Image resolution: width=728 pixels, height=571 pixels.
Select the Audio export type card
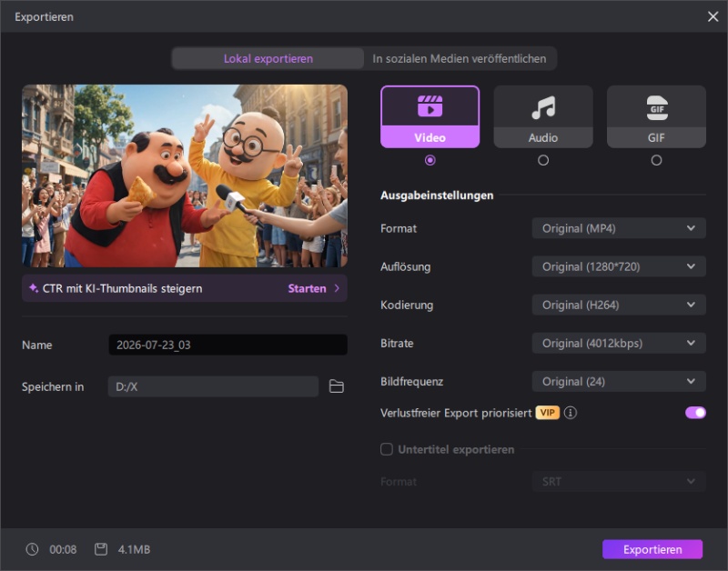(x=543, y=117)
